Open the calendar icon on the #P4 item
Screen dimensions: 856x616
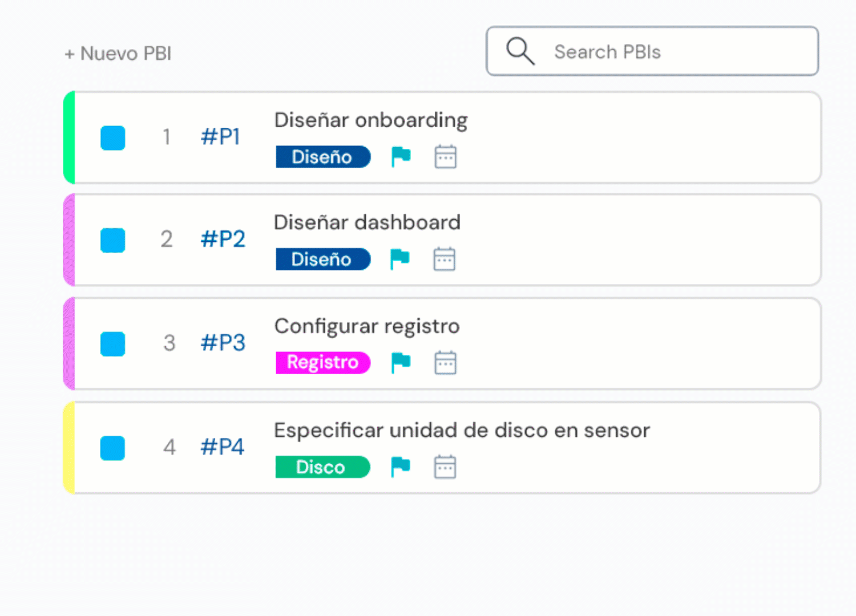pyautogui.click(x=445, y=467)
